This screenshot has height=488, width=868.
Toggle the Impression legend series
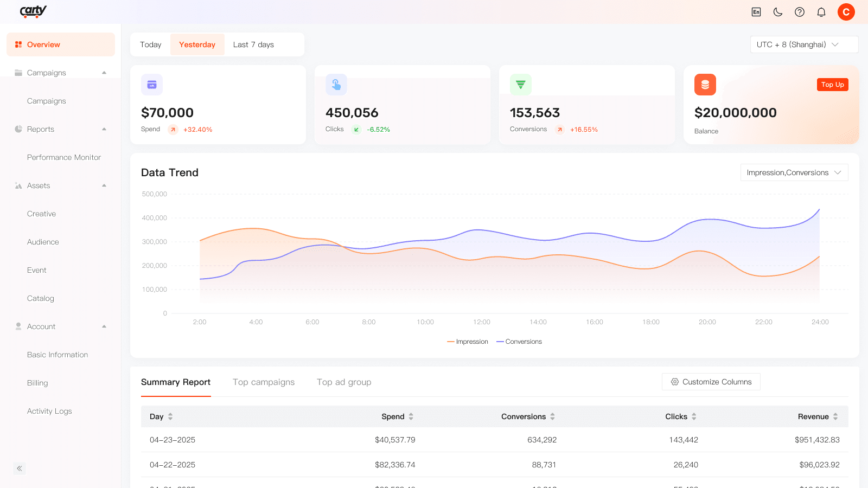click(468, 342)
